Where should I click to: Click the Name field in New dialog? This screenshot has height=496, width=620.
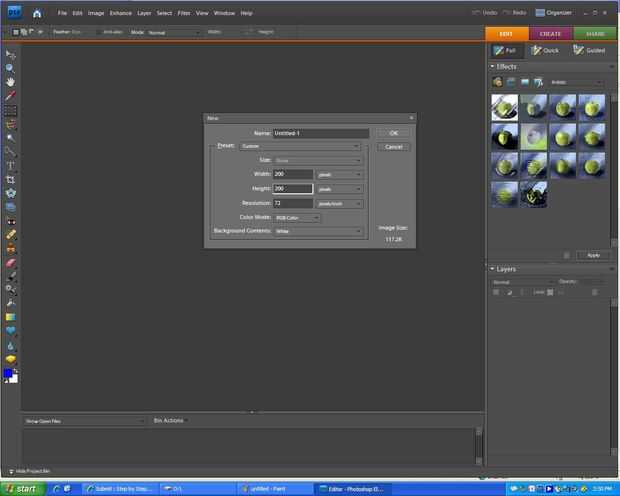(x=321, y=133)
